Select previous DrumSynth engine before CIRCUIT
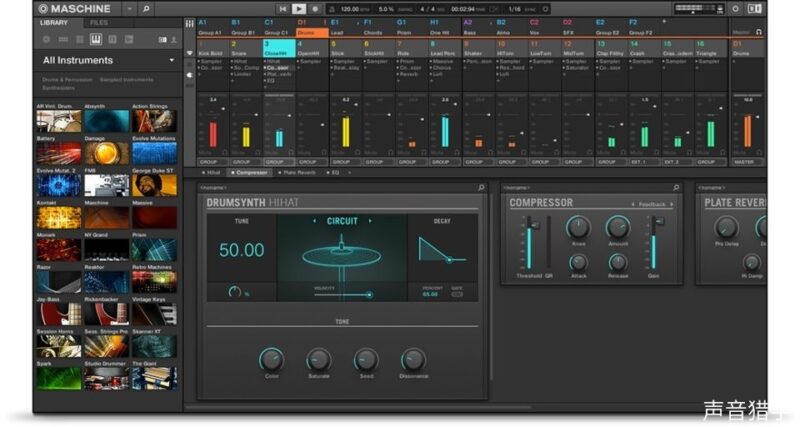The width and height of the screenshot is (800, 427). pos(314,221)
